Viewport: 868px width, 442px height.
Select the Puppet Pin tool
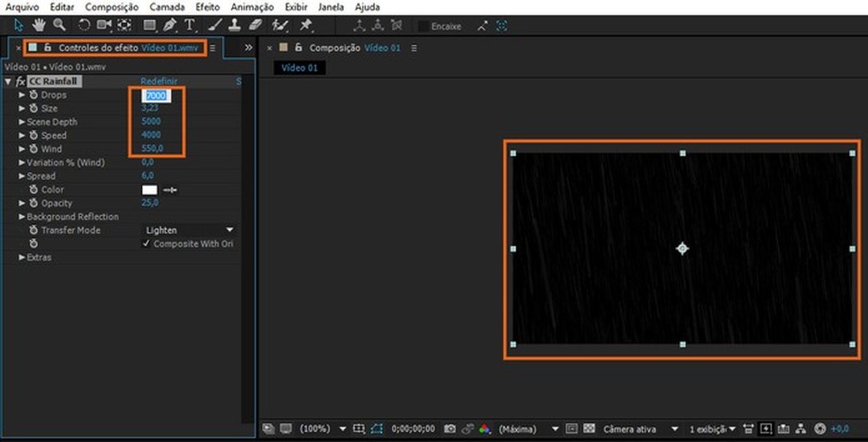[x=306, y=26]
